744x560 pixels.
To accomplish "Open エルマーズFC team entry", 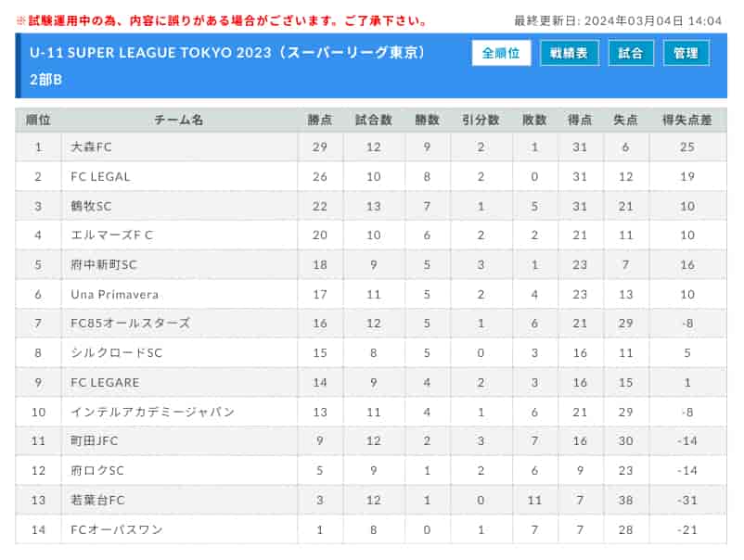I will pos(111,235).
